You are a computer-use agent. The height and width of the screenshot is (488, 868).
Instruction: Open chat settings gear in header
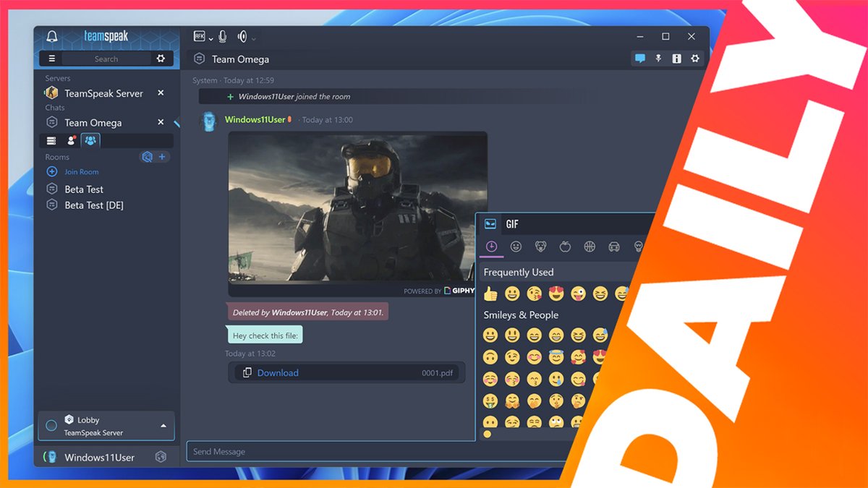[695, 59]
